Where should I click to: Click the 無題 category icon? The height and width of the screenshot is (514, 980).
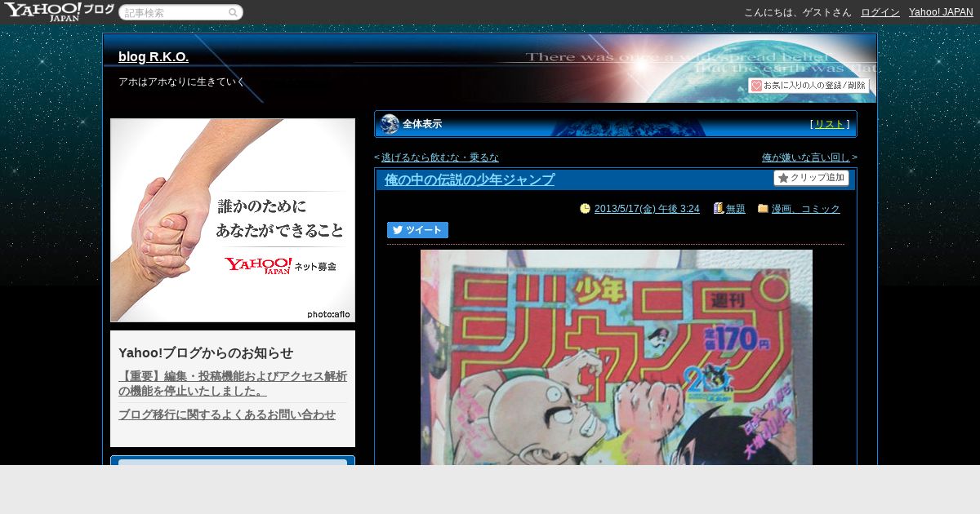click(x=719, y=209)
